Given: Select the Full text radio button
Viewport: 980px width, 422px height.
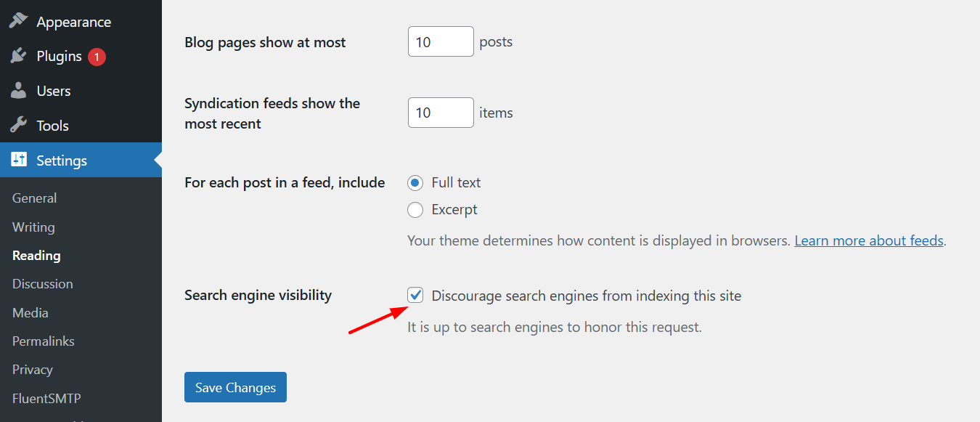Looking at the screenshot, I should (x=415, y=183).
